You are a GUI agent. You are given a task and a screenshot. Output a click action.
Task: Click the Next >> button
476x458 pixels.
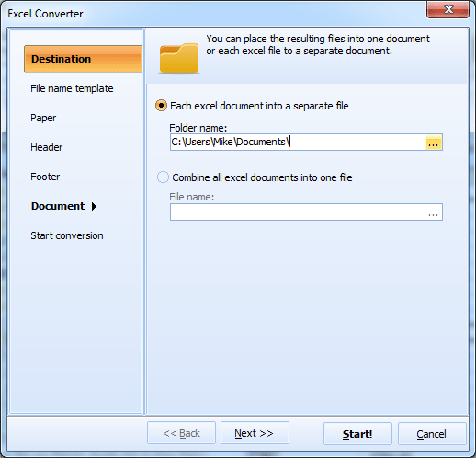[255, 433]
